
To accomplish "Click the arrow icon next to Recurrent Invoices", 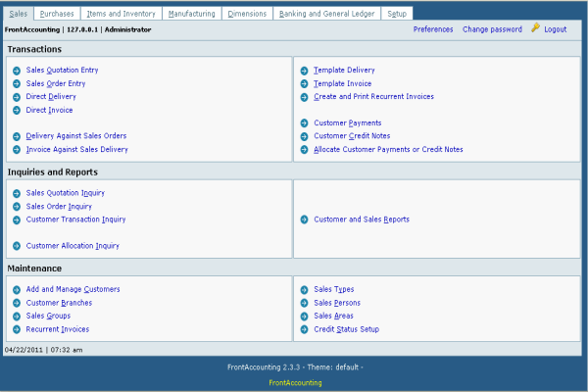I will [x=17, y=329].
